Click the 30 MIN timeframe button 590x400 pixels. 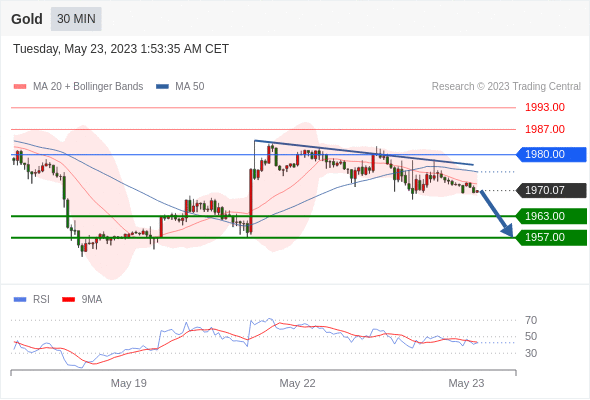click(76, 19)
